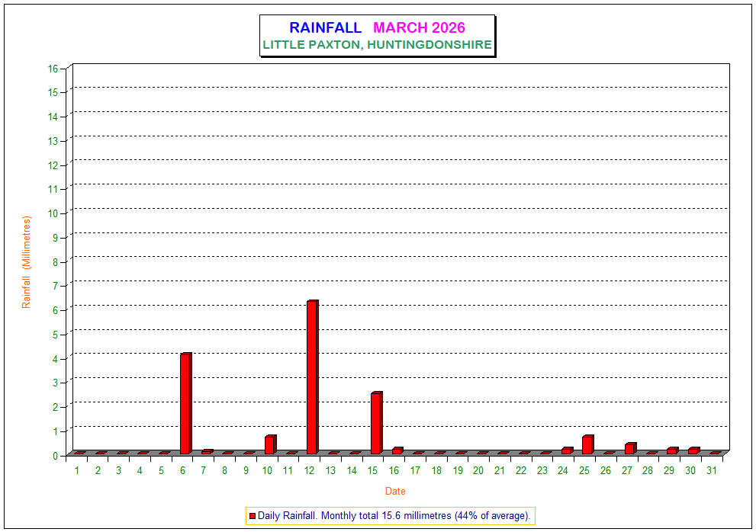Click date label 31 on the x-axis
Viewport: 756px width, 532px height.
click(712, 471)
